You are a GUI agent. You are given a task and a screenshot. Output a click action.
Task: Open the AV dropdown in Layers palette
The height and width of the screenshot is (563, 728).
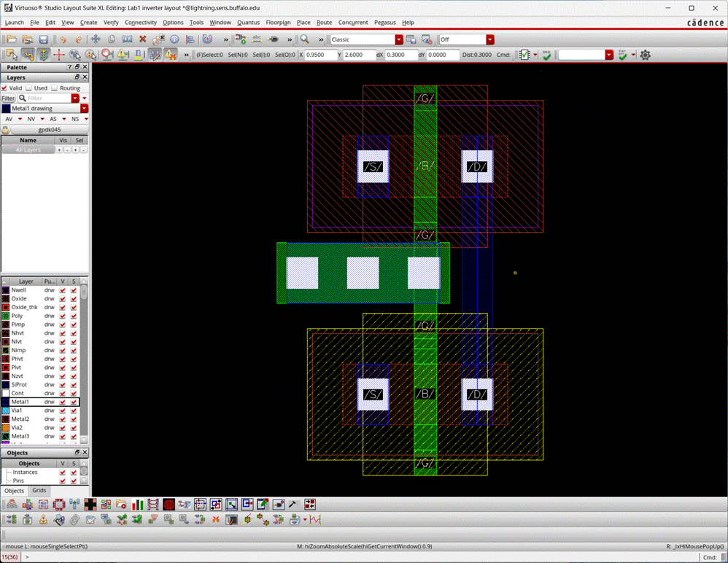click(20, 119)
